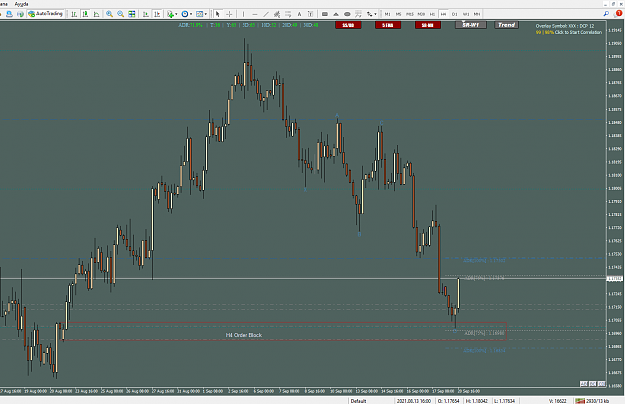The image size is (625, 404).
Task: Click the middle dark red chart button
Action: (x=388, y=25)
